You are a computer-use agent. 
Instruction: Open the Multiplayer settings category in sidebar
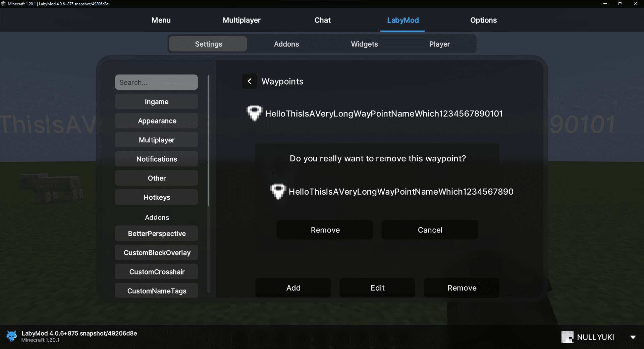[156, 140]
